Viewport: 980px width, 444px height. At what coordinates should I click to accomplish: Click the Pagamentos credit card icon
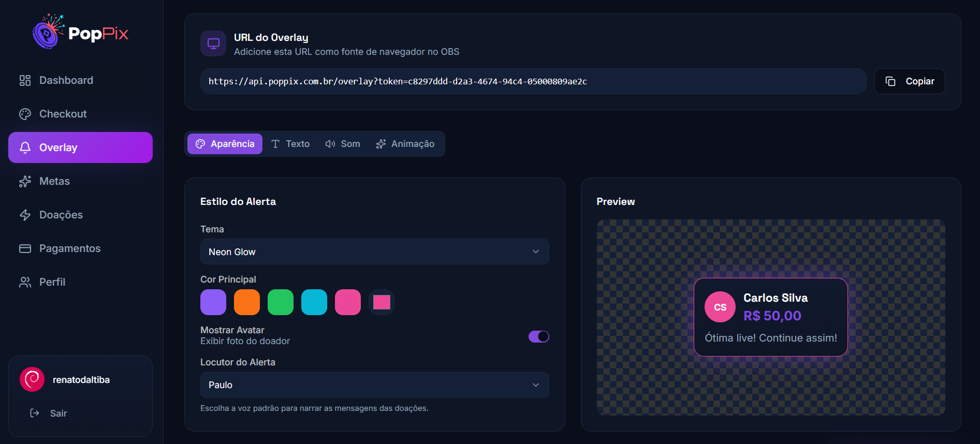(x=25, y=248)
